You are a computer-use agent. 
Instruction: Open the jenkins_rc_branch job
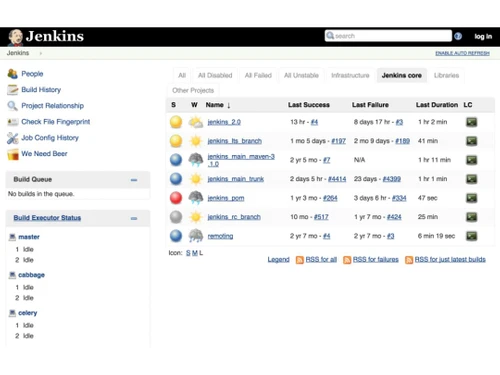click(234, 217)
